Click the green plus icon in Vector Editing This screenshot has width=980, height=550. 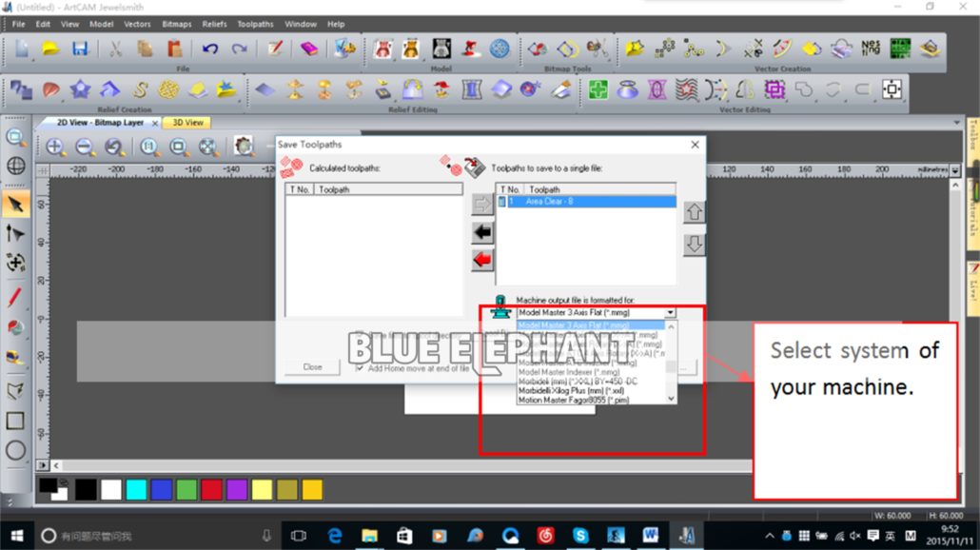(598, 89)
